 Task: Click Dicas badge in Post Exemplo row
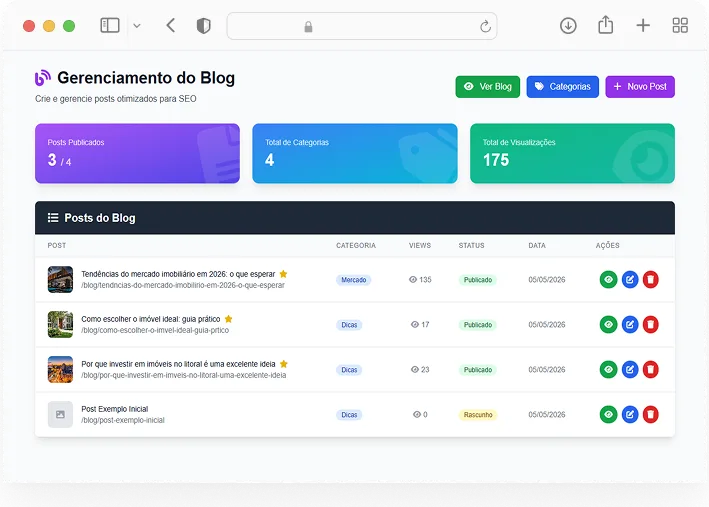pyautogui.click(x=349, y=415)
